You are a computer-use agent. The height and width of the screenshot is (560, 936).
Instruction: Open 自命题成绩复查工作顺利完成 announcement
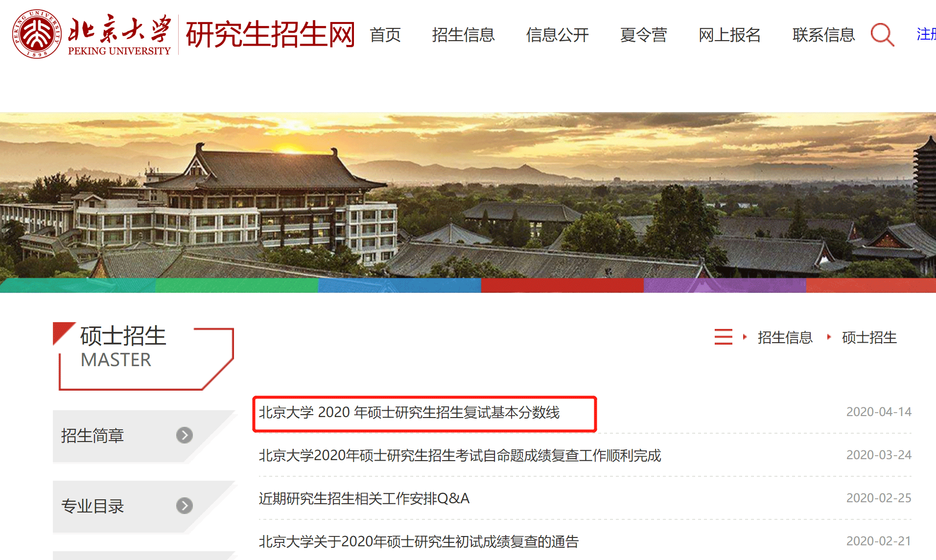click(460, 456)
